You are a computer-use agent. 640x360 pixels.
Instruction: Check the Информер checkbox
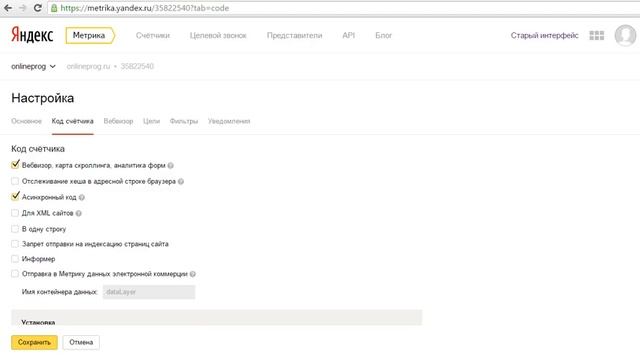click(x=15, y=259)
